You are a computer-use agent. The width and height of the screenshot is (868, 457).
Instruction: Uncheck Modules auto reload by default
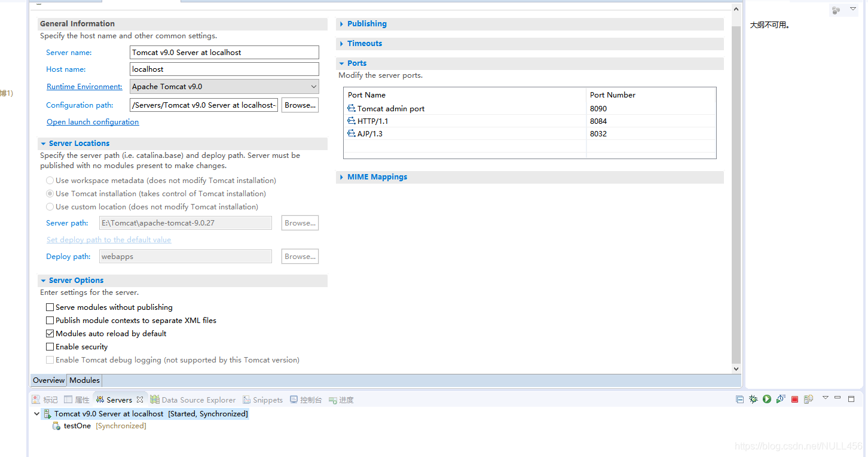tap(50, 333)
